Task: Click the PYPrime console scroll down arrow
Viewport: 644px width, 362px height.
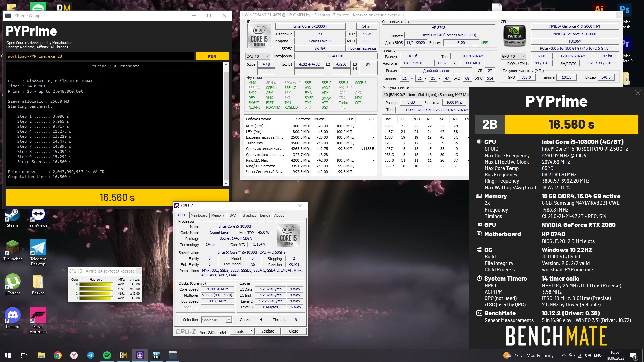Action: tap(226, 183)
